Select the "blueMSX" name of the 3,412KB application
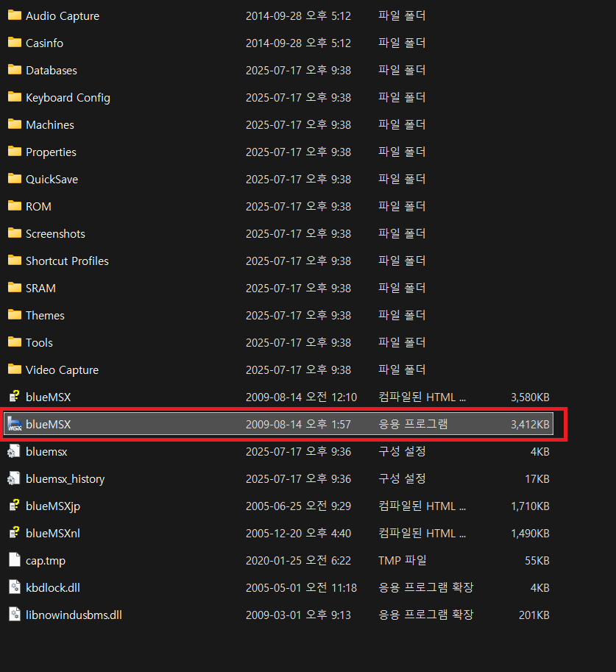The width and height of the screenshot is (616, 672). click(x=49, y=424)
